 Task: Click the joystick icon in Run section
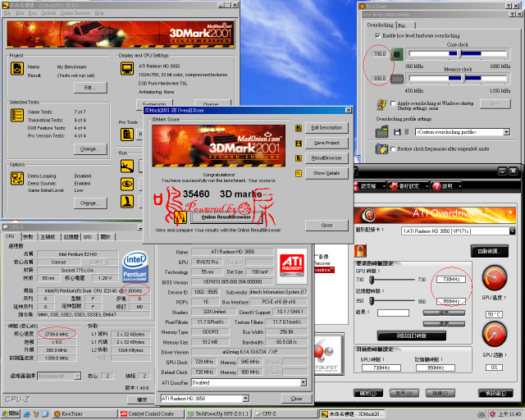(127, 202)
